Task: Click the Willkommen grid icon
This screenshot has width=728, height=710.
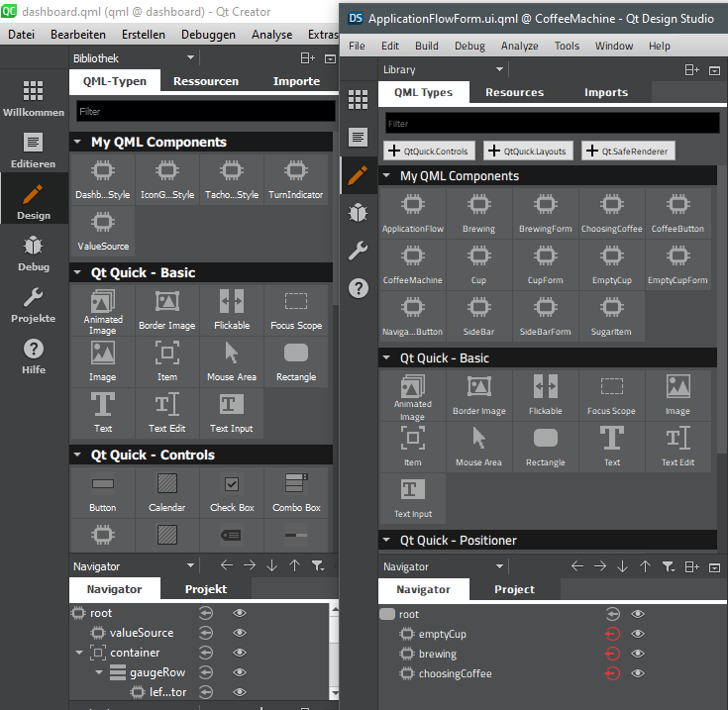Action: click(33, 91)
